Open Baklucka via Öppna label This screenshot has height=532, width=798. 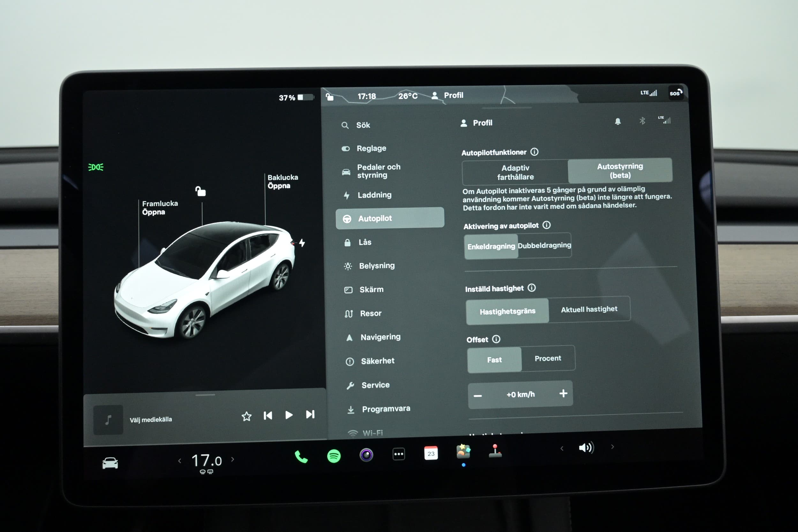point(279,186)
